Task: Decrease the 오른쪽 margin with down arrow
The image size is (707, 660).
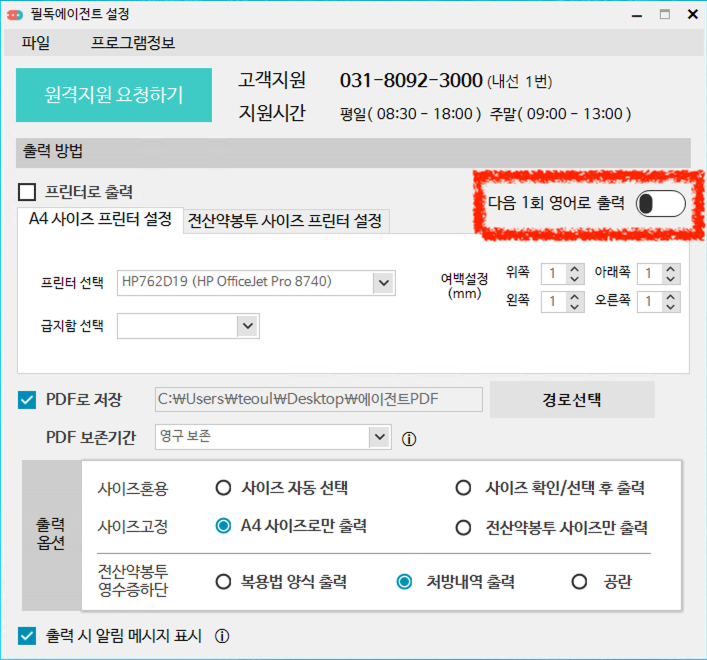Action: 671,307
